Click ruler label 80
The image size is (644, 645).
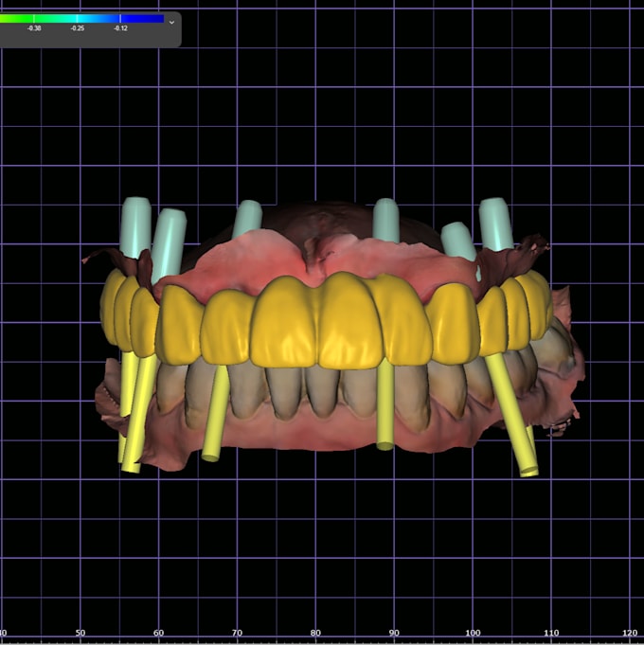click(x=315, y=633)
